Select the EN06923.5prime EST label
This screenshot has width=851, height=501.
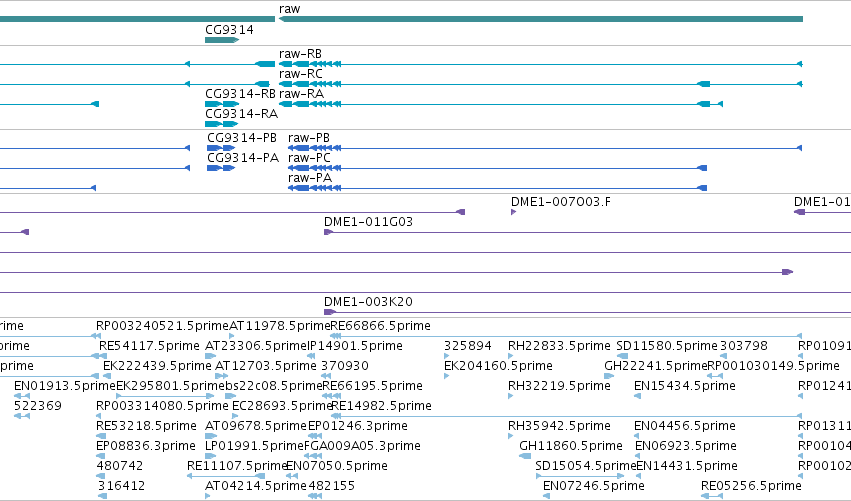coord(686,446)
